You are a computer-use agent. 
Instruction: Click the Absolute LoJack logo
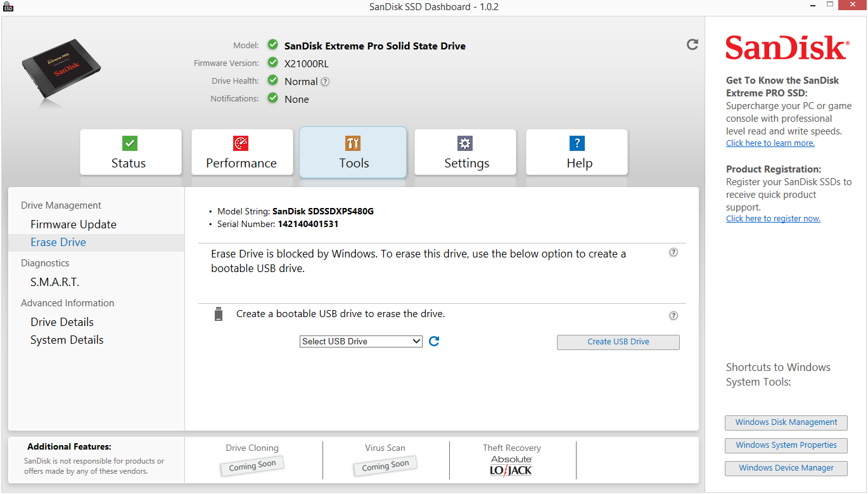coord(511,465)
